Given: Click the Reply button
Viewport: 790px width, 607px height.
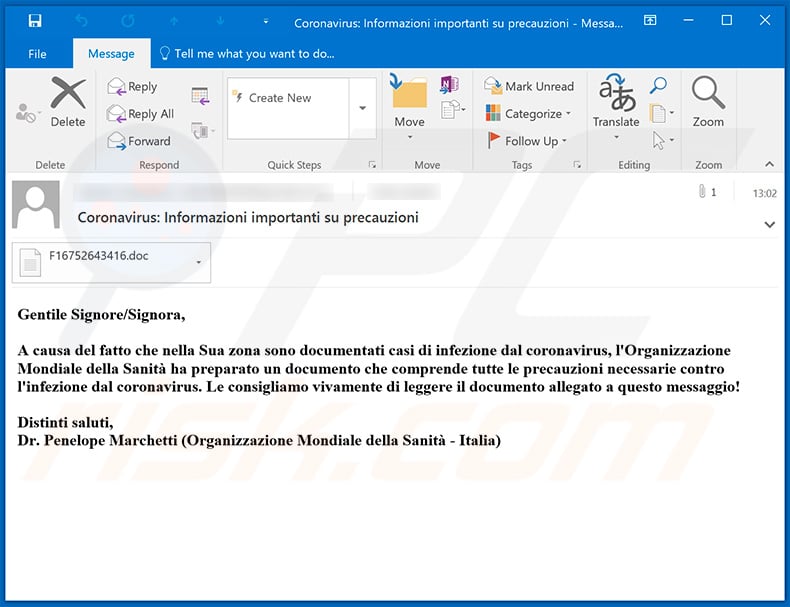Looking at the screenshot, I should [133, 87].
